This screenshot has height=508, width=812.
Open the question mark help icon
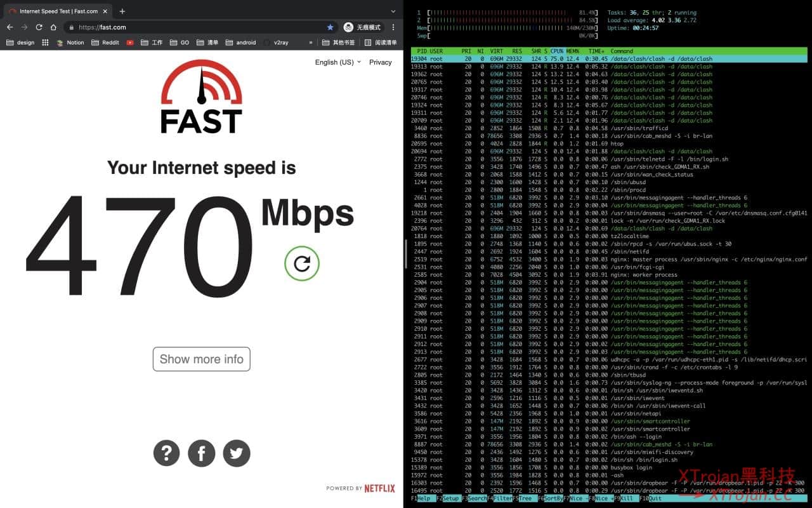coord(166,453)
